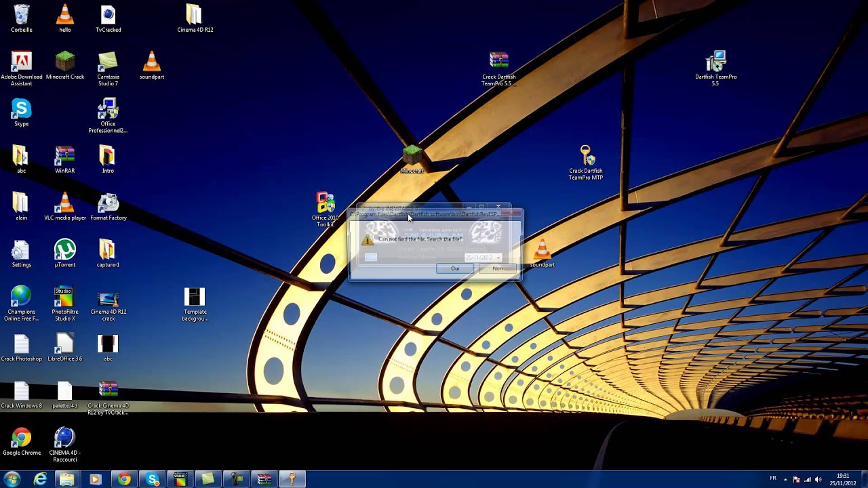This screenshot has height=488, width=868.
Task: Select the Cinema 4D R12 folder
Action: pyautogui.click(x=195, y=19)
